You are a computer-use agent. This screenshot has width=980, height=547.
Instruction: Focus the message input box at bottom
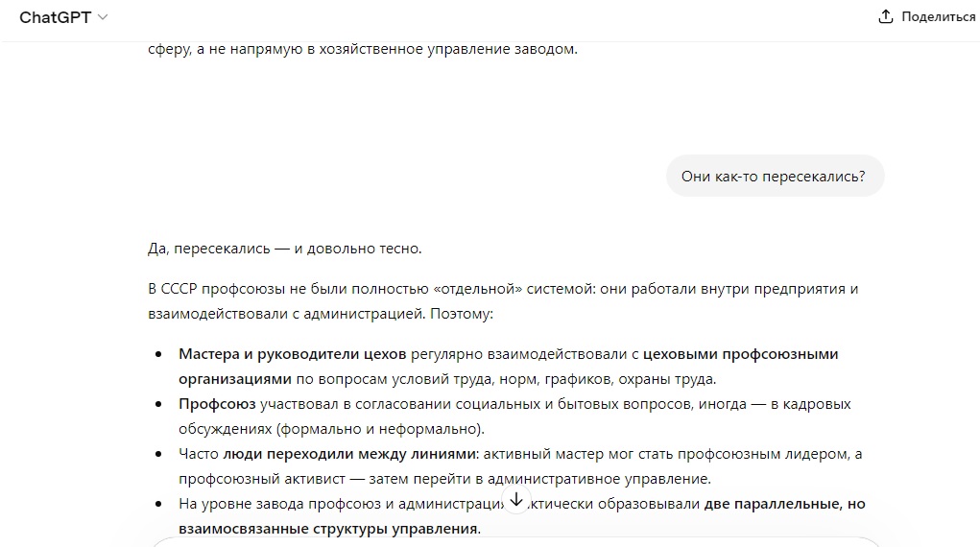click(x=515, y=541)
